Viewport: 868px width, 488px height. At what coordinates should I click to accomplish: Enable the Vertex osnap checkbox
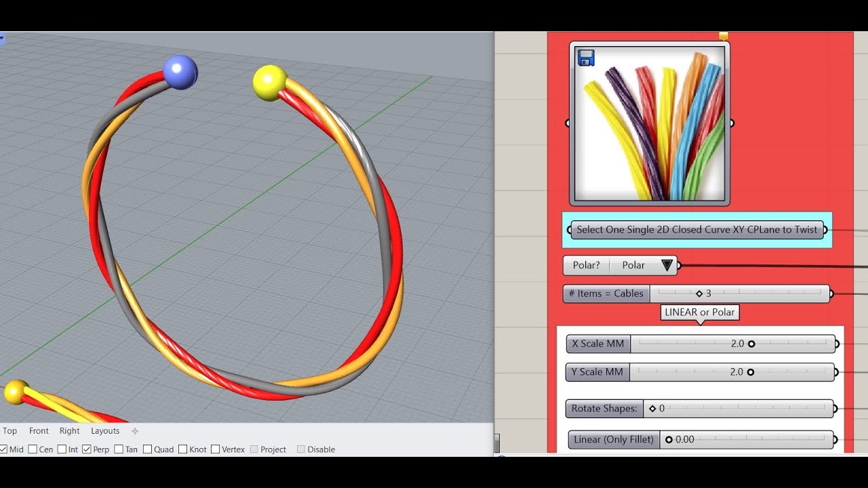[215, 449]
